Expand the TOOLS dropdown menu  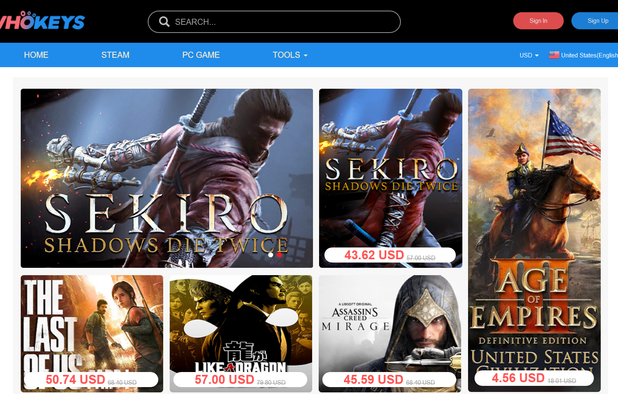click(290, 55)
